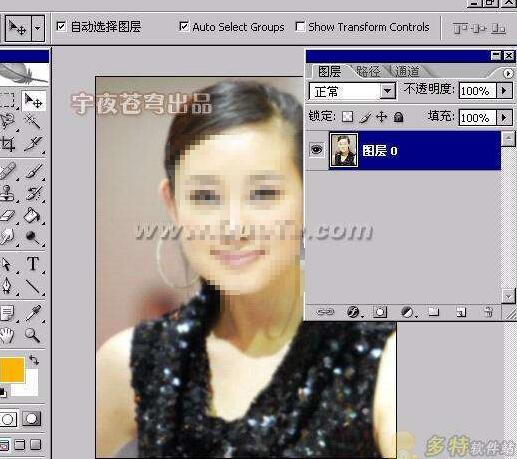Select the Eyedropper tool
Screen dimensions: 517x459
click(x=33, y=313)
